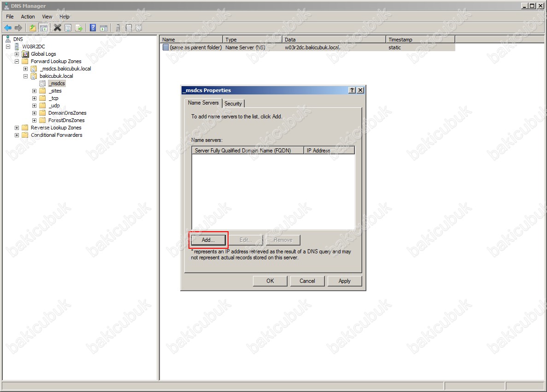Expand the Reverse Lookup Zones node
Viewport: 547px width, 392px height.
coord(17,128)
